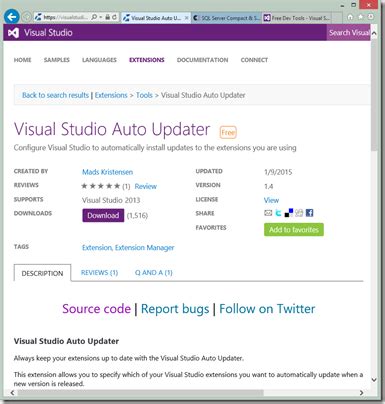Click the horizontal scrollbar left arrow
Screen dimensions: 385x404
[x=12, y=393]
